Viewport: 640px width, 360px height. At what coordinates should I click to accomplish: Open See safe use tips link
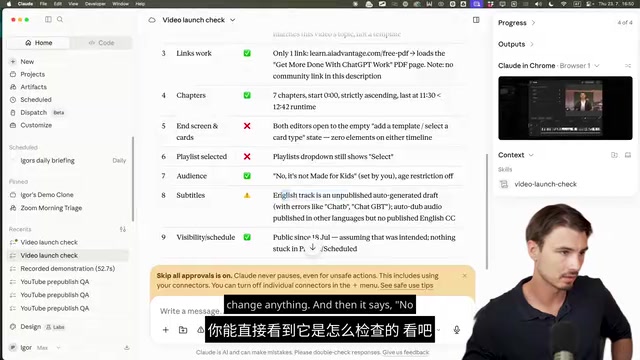click(407, 285)
